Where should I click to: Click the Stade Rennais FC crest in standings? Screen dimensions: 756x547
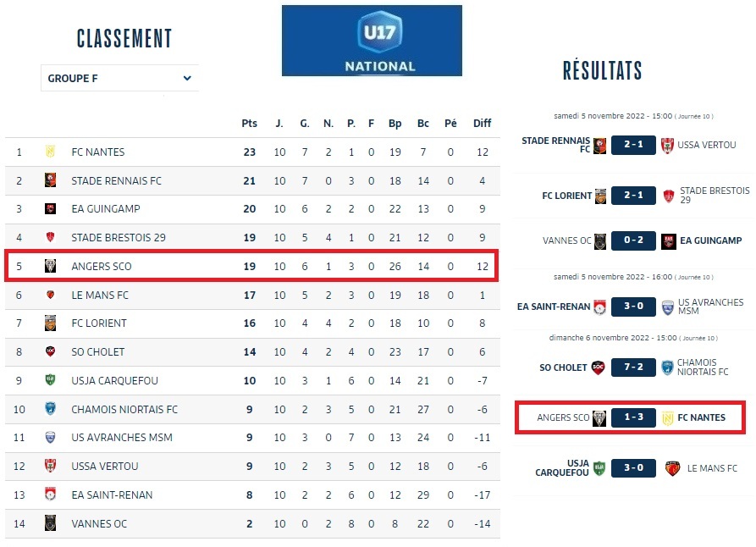pyautogui.click(x=50, y=180)
